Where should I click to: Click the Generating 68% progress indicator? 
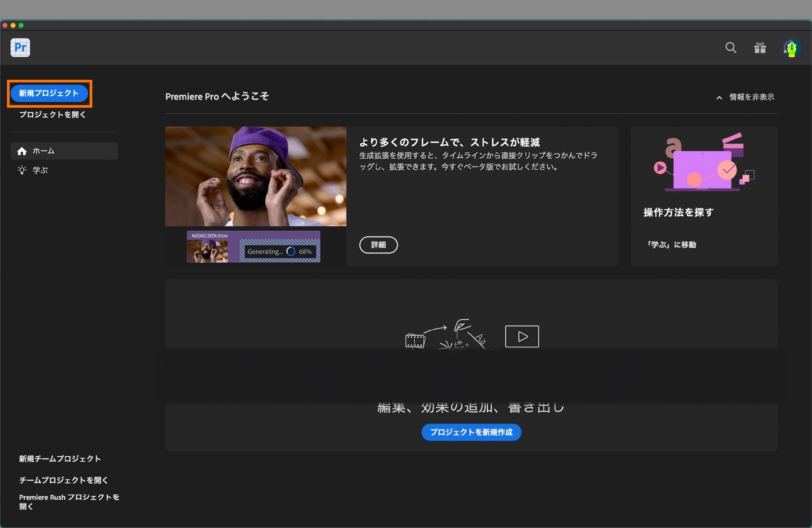279,252
